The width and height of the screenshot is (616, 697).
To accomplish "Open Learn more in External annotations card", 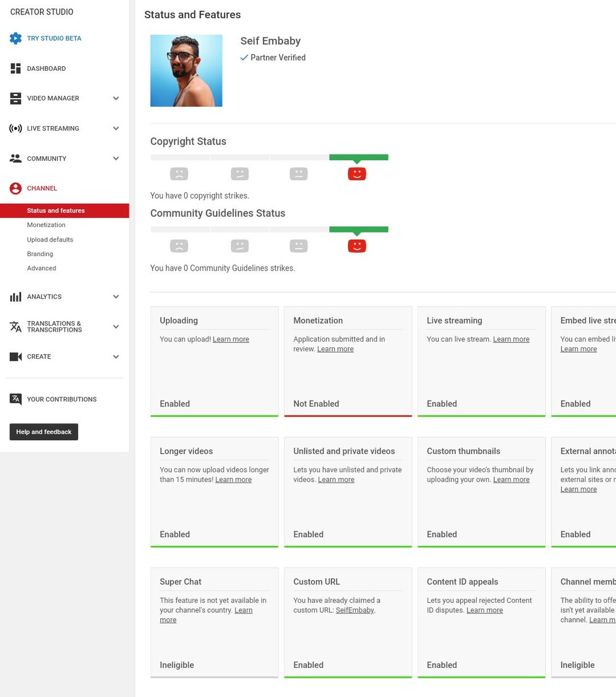I will click(578, 490).
